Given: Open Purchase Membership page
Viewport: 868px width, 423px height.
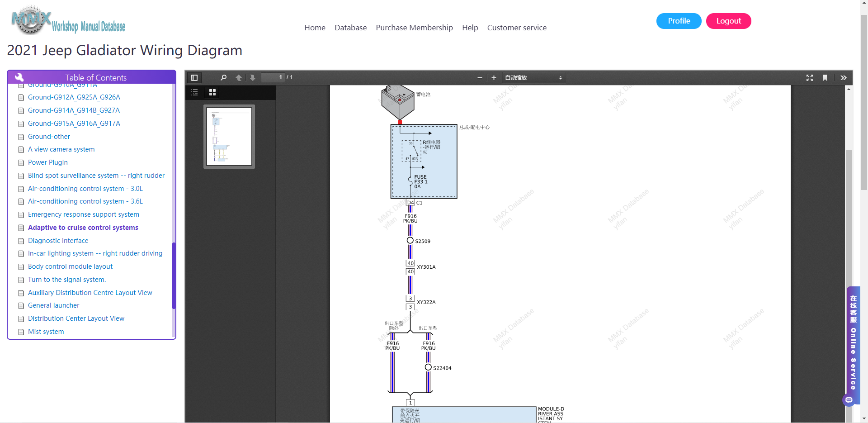Looking at the screenshot, I should pos(414,28).
